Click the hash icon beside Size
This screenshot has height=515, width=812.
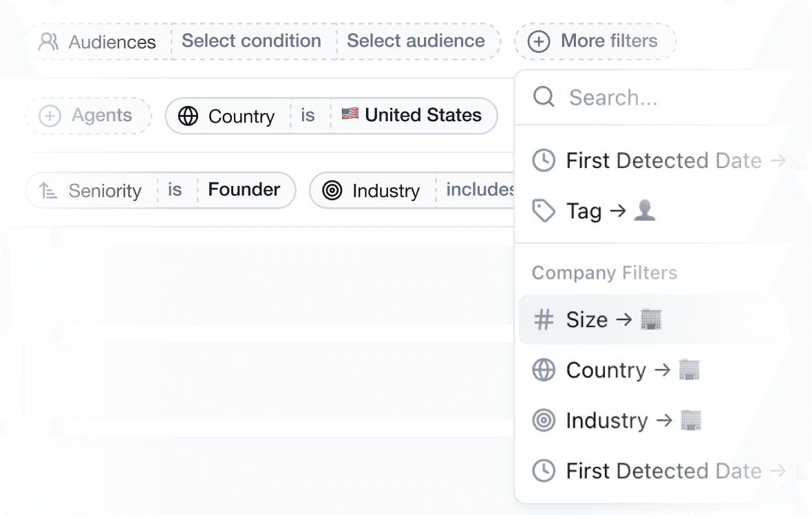[544, 319]
